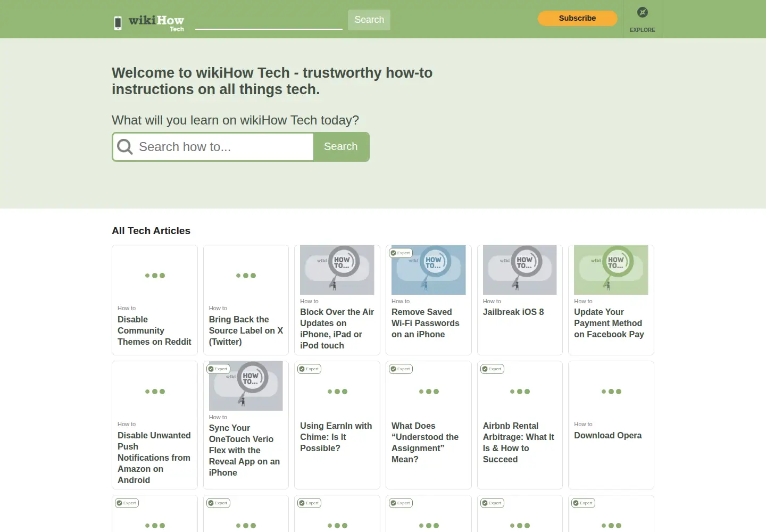Open 'Airbnb Rental Arbitrage' article
This screenshot has height=532, width=766.
click(x=519, y=443)
